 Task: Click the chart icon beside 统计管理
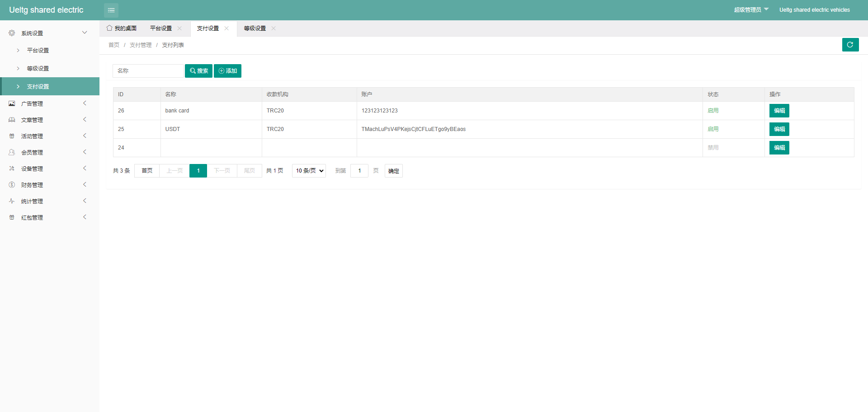[12, 201]
